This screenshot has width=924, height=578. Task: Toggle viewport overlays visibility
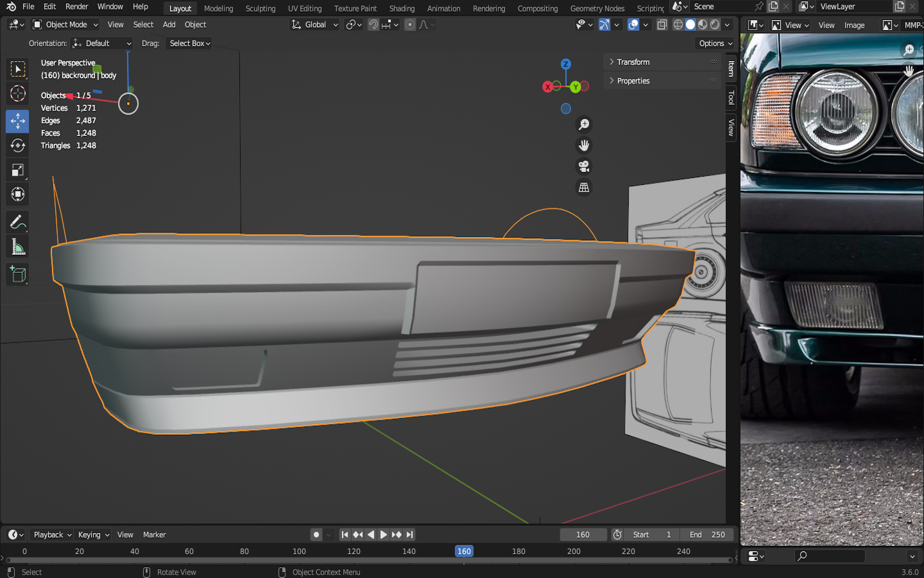click(x=633, y=24)
